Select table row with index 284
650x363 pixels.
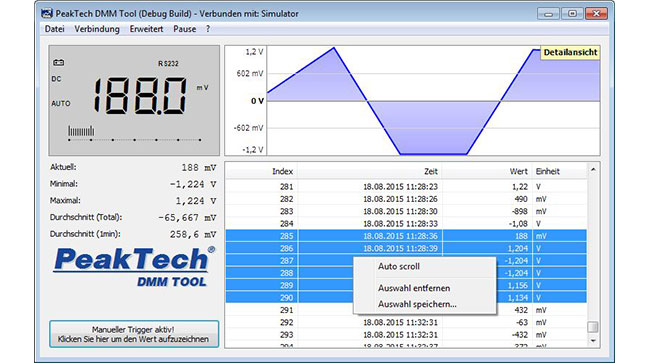tap(406, 224)
